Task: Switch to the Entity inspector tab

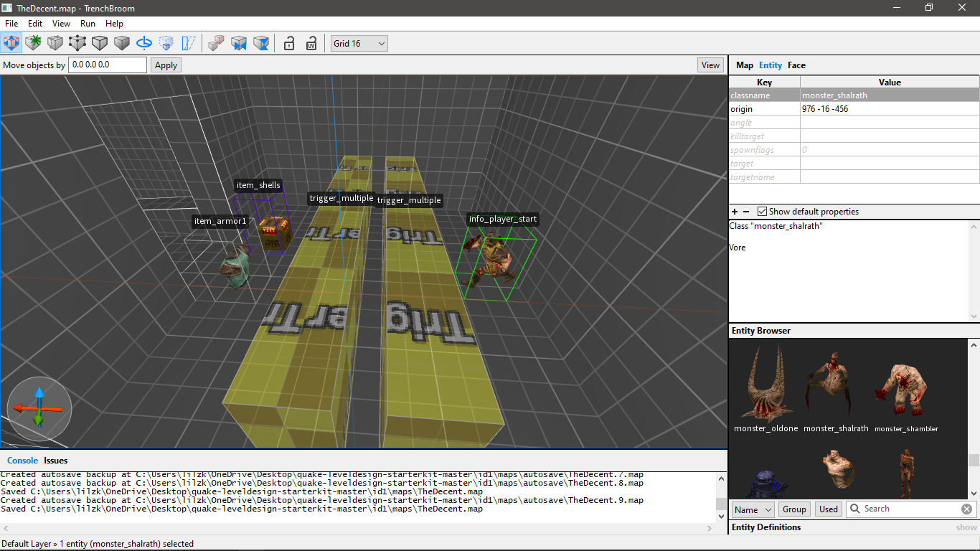Action: pyautogui.click(x=771, y=65)
